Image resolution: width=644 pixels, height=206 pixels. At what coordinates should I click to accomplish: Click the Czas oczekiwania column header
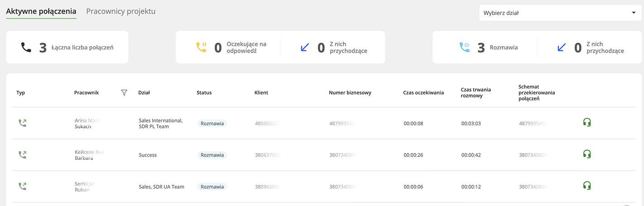(423, 93)
